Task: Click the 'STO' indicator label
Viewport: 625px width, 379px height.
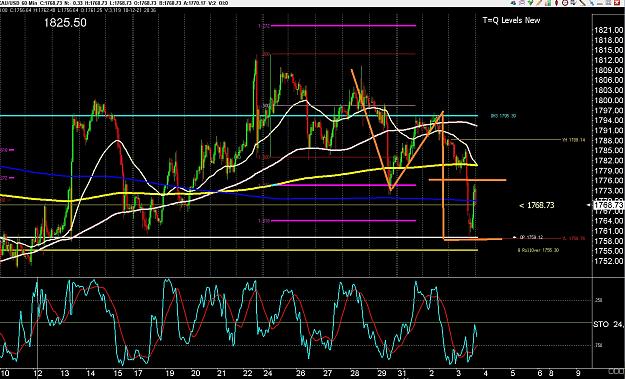Action: click(x=601, y=324)
